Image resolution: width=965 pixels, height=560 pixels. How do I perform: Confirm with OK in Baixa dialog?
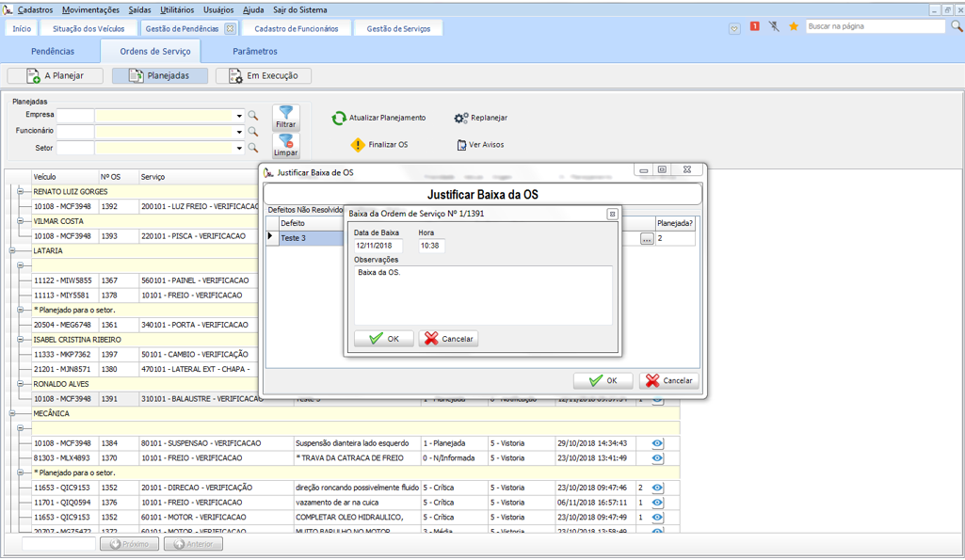click(x=384, y=339)
